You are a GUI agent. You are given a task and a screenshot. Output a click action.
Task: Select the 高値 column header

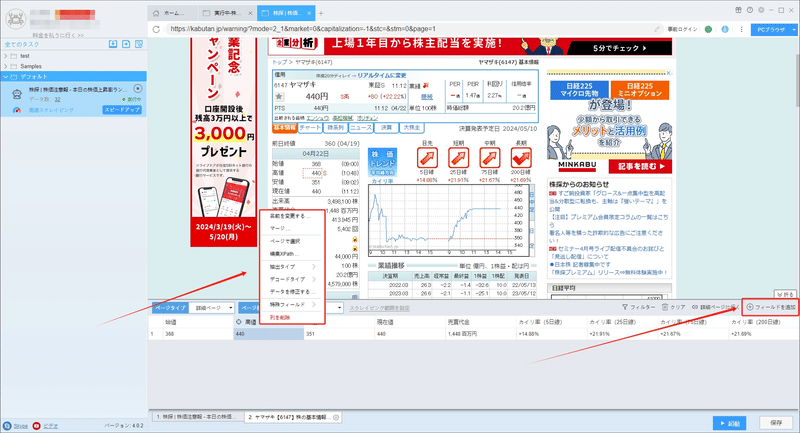click(x=268, y=322)
